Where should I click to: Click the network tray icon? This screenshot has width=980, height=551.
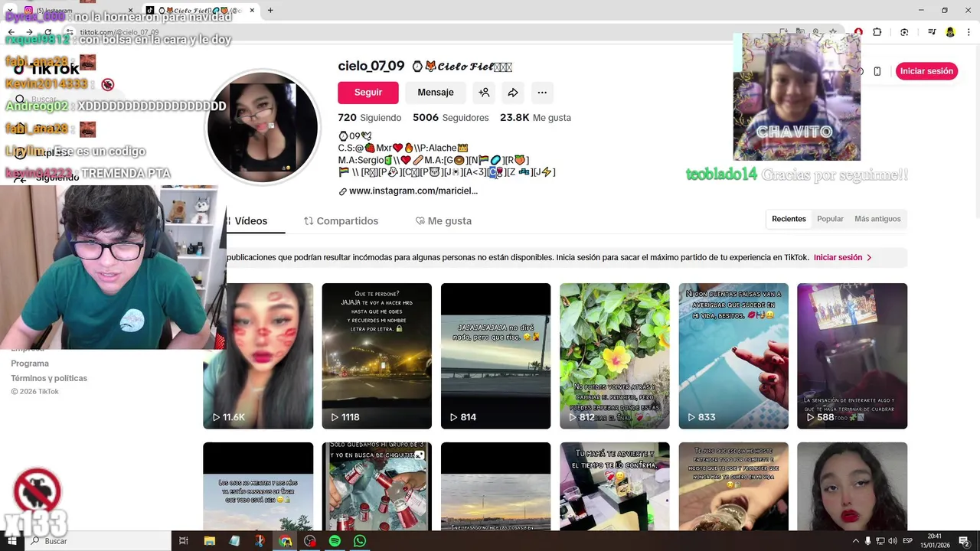point(880,541)
